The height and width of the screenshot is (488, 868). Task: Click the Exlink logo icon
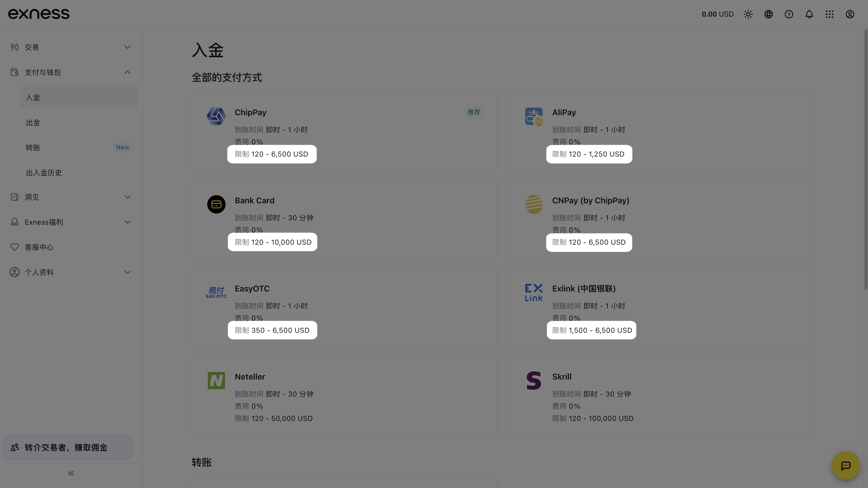pyautogui.click(x=534, y=292)
